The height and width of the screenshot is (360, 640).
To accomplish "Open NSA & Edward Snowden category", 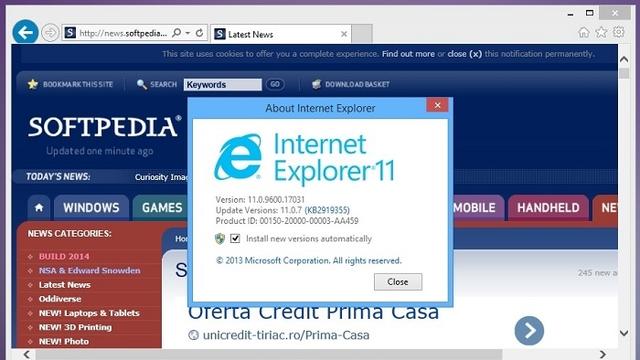I will pyautogui.click(x=89, y=271).
